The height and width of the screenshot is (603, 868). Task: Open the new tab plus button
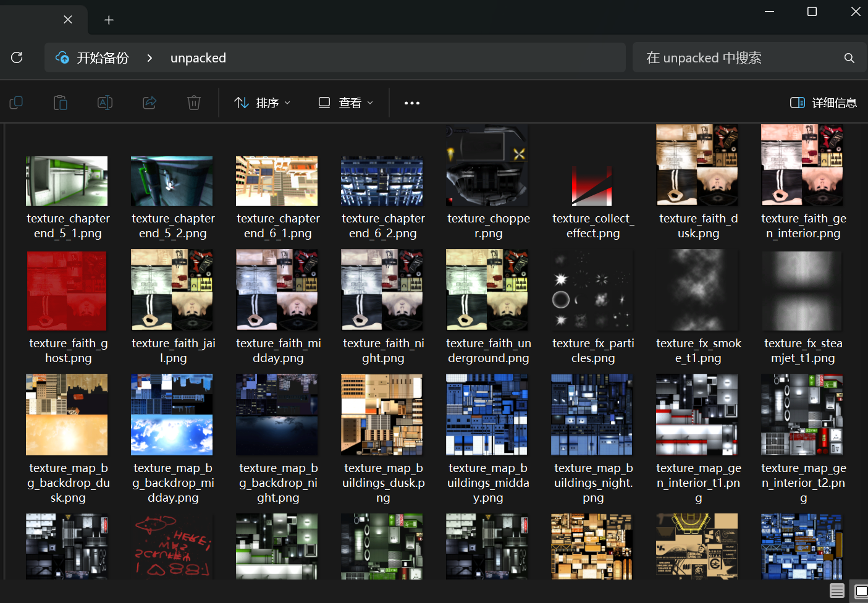click(x=109, y=20)
